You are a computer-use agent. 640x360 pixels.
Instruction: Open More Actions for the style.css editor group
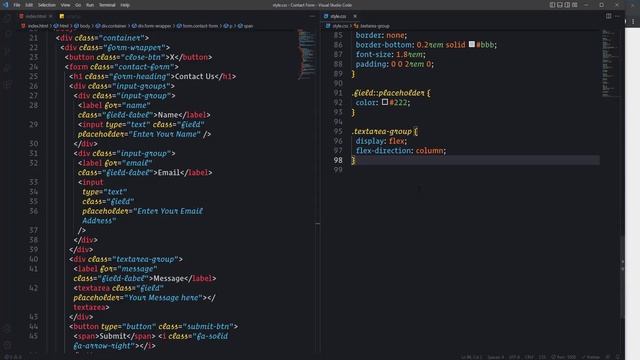(617, 16)
